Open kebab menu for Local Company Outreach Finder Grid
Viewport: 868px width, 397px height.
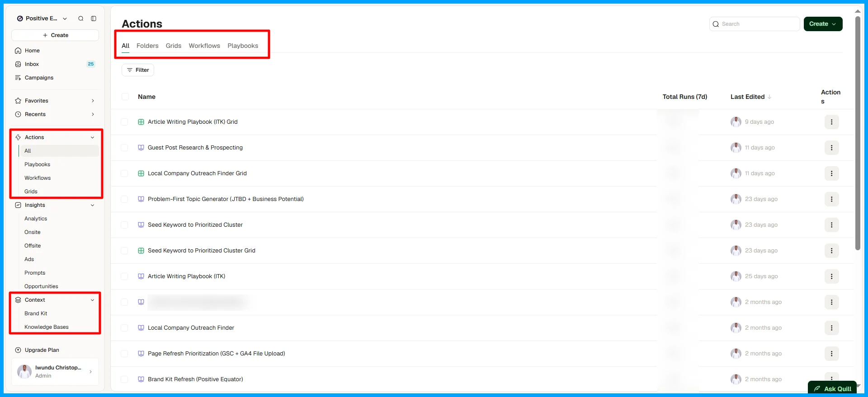pos(831,173)
